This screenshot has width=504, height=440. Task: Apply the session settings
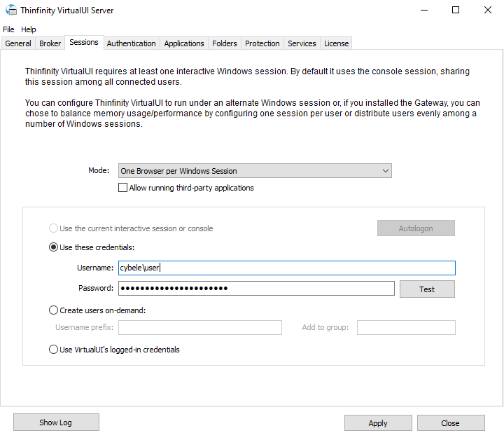point(378,423)
